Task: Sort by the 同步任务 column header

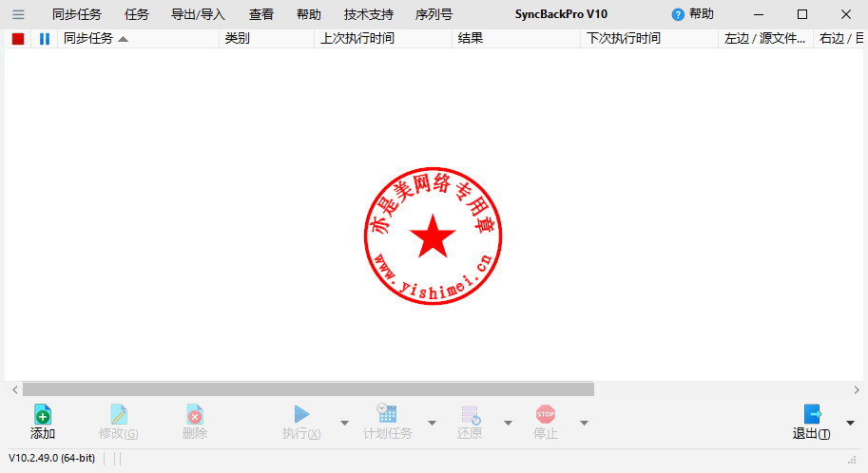Action: 139,39
